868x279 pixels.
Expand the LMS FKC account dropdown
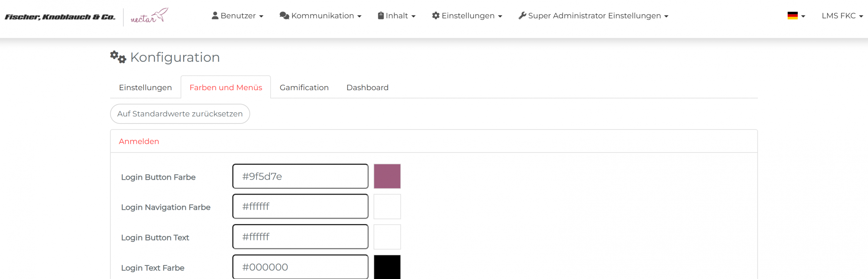pos(842,16)
